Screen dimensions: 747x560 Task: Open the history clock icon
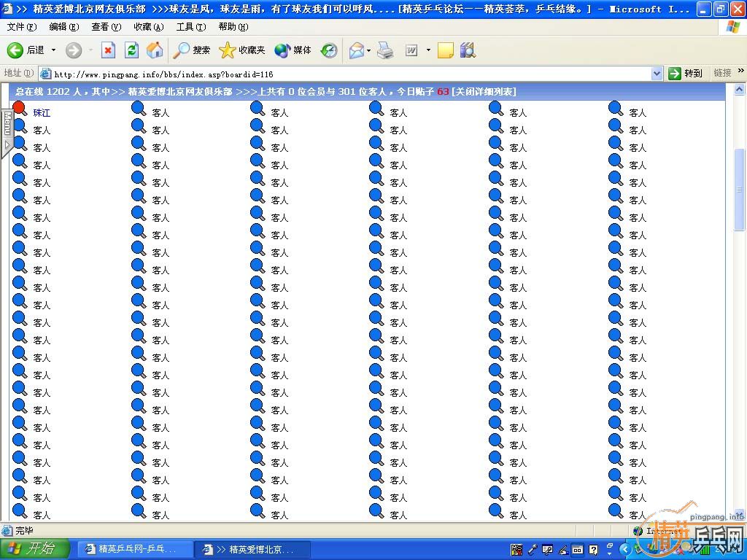pos(329,50)
